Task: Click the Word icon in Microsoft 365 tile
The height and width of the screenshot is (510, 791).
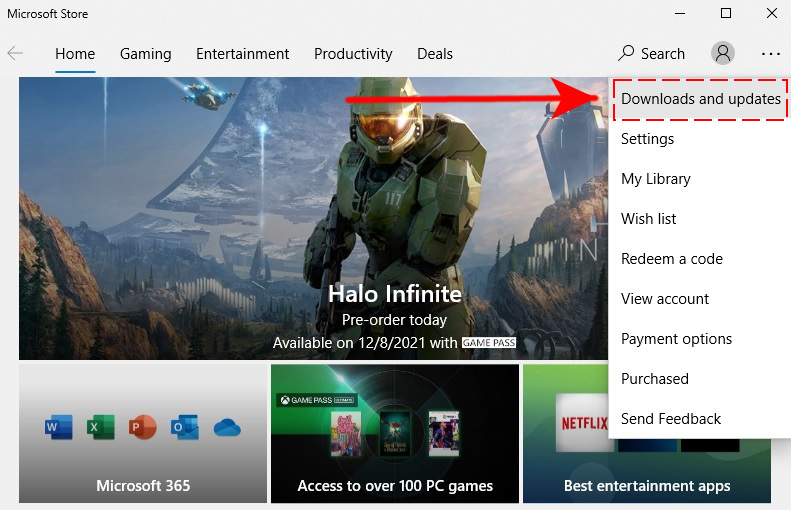Action: point(59,427)
